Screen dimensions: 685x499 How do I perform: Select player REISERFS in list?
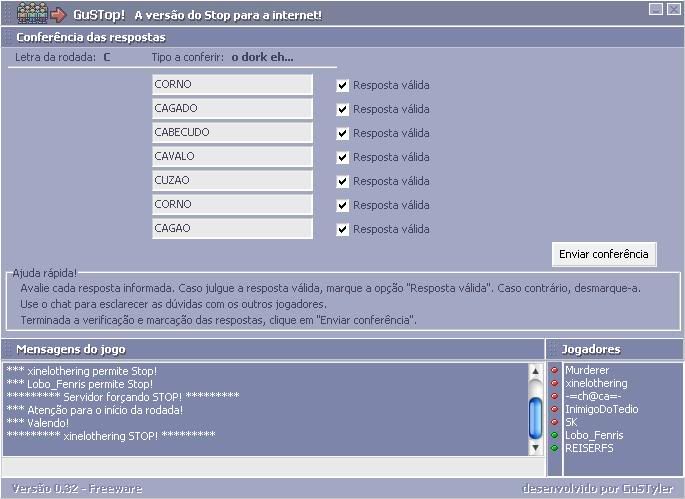pos(589,448)
